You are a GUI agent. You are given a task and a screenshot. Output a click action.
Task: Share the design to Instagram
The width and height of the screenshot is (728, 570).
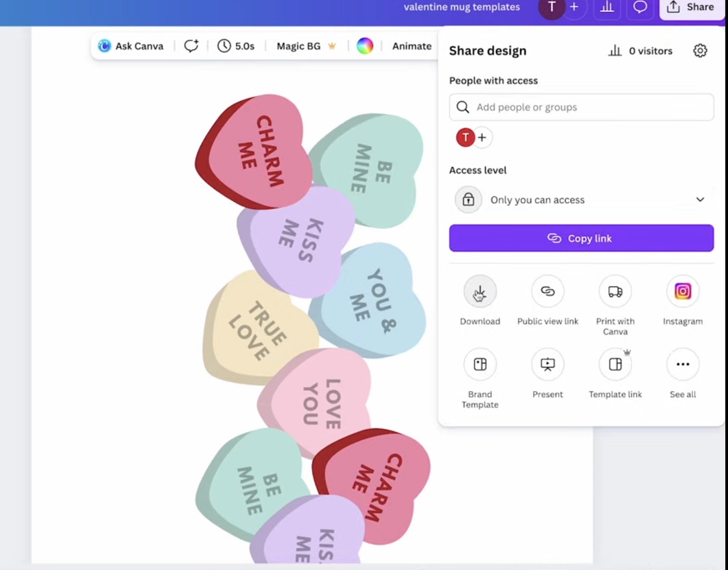[682, 292]
